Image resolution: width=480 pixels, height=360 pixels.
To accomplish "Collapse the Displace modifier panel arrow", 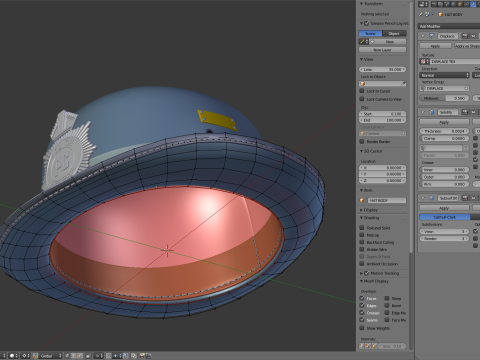I will [423, 36].
